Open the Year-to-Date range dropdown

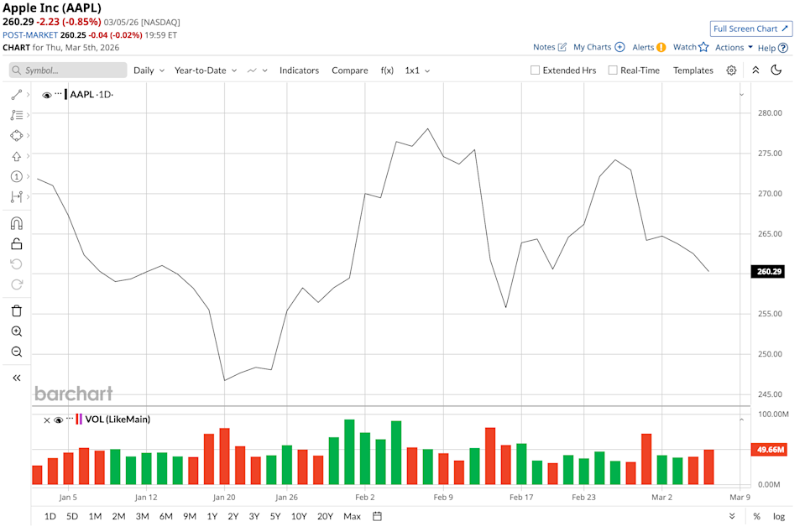point(204,70)
